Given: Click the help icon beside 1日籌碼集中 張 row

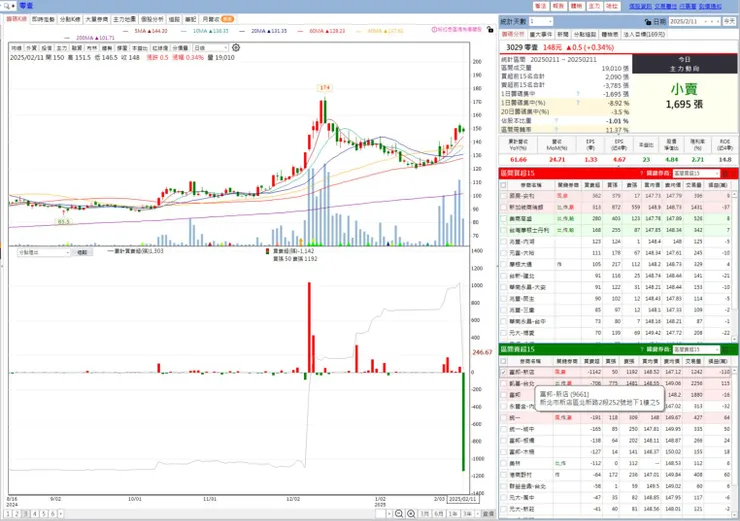Looking at the screenshot, I should click(x=578, y=94).
